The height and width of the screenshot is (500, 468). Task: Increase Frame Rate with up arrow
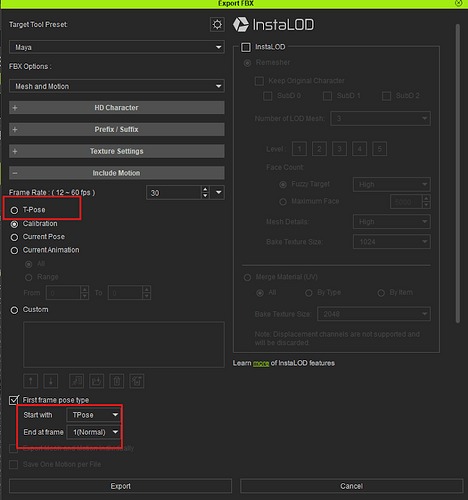(x=205, y=189)
